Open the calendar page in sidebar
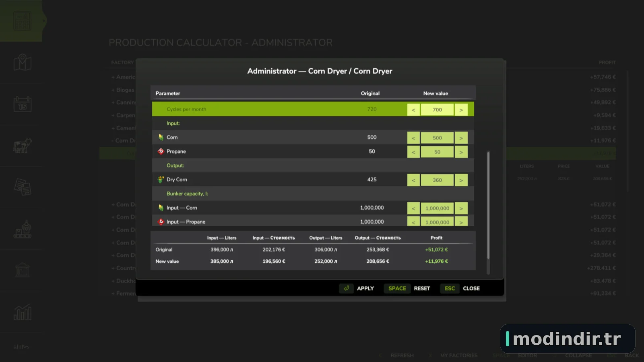The height and width of the screenshot is (362, 644). pos(23,104)
